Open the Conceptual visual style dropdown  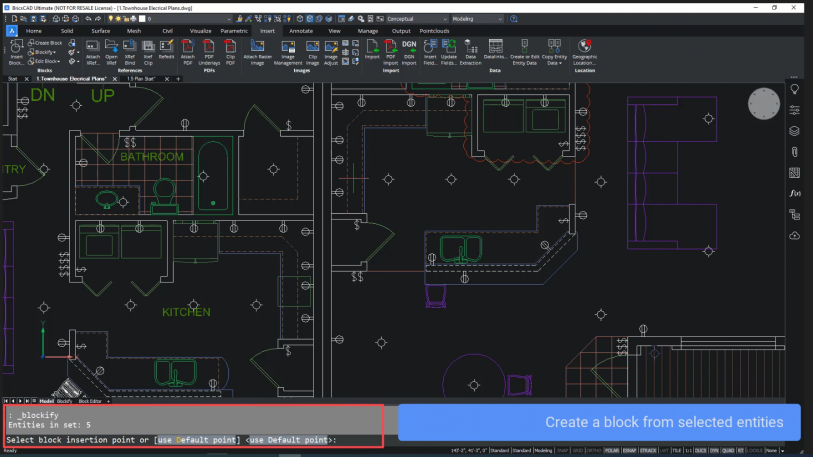pyautogui.click(x=417, y=19)
